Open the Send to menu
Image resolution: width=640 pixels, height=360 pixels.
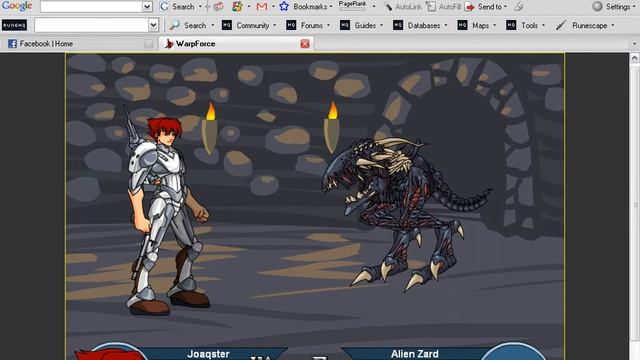click(x=492, y=7)
